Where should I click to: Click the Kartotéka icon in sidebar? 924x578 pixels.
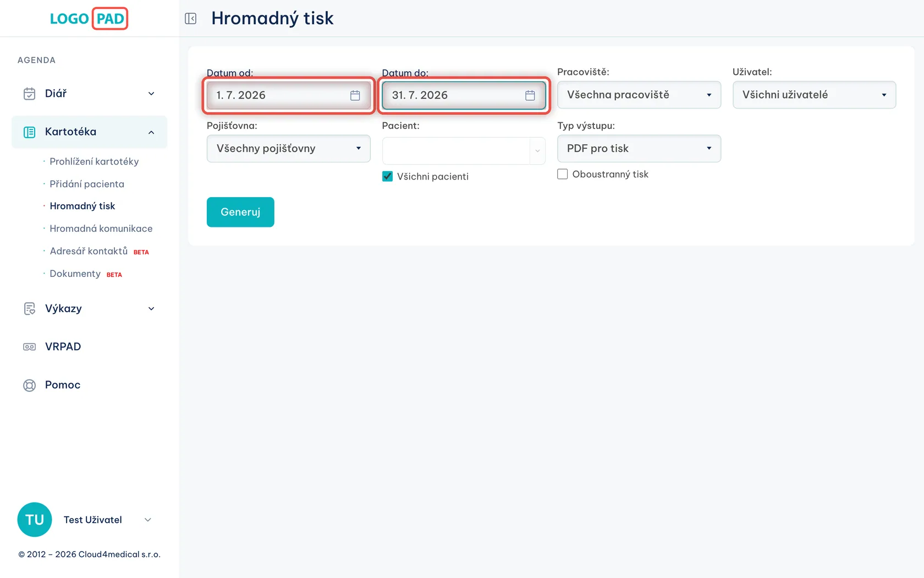[30, 132]
